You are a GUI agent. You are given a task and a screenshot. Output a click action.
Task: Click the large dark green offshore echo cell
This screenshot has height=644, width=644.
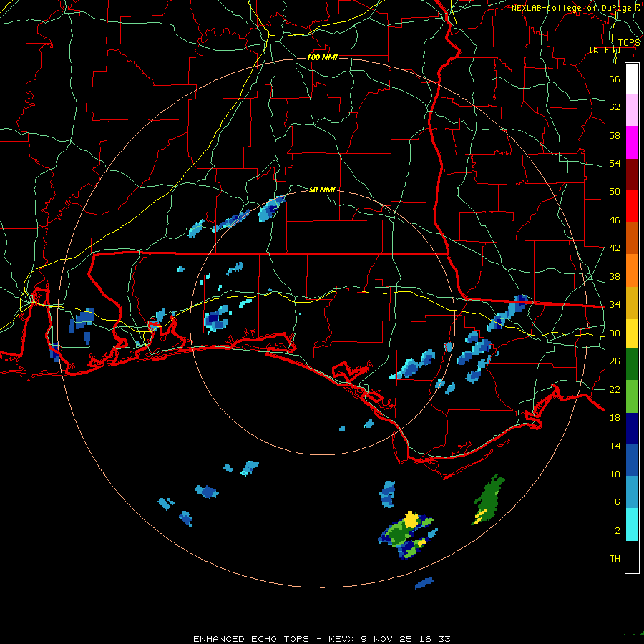point(489,500)
